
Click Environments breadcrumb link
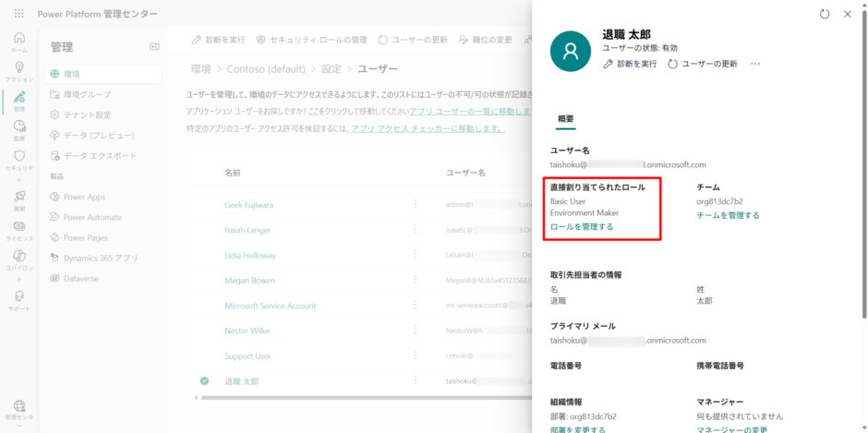201,69
